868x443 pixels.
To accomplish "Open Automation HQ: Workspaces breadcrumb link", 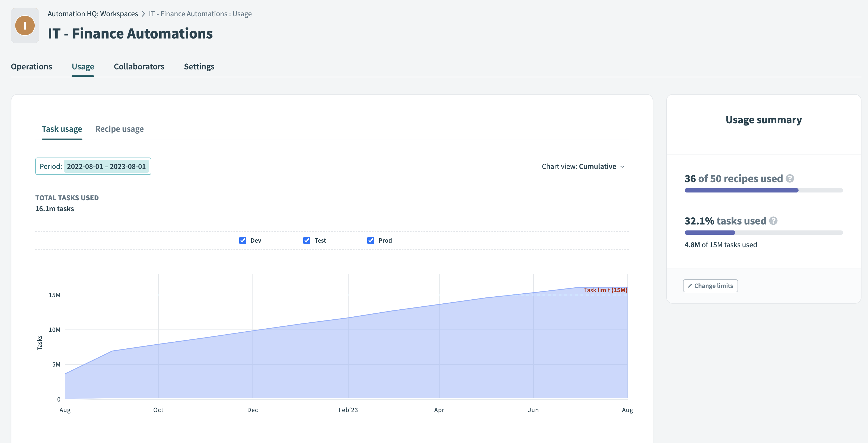I will pyautogui.click(x=93, y=14).
